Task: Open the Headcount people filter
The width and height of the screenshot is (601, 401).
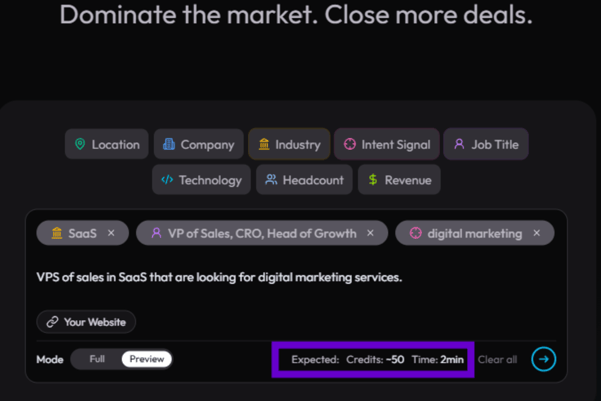Action: point(304,180)
